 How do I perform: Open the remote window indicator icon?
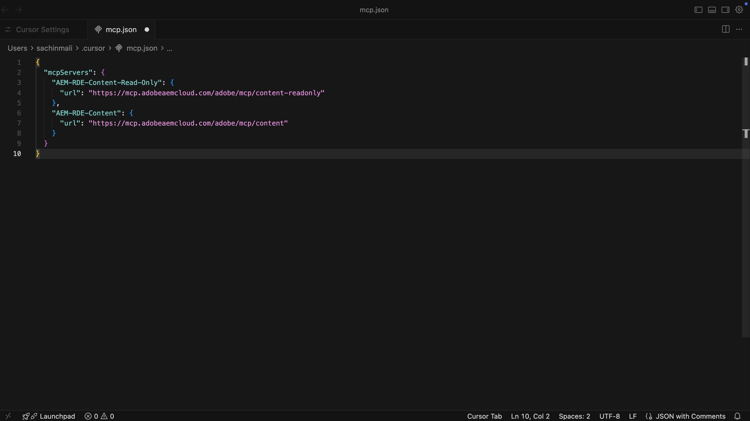[8, 416]
